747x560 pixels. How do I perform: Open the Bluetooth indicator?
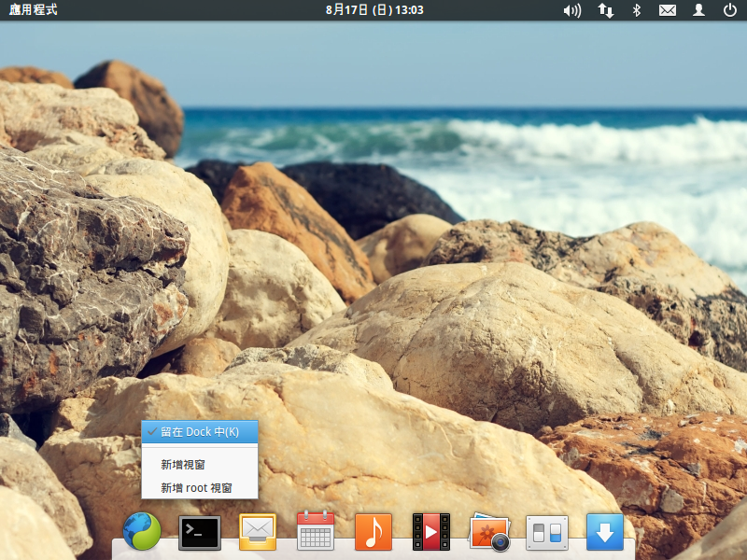click(x=637, y=10)
